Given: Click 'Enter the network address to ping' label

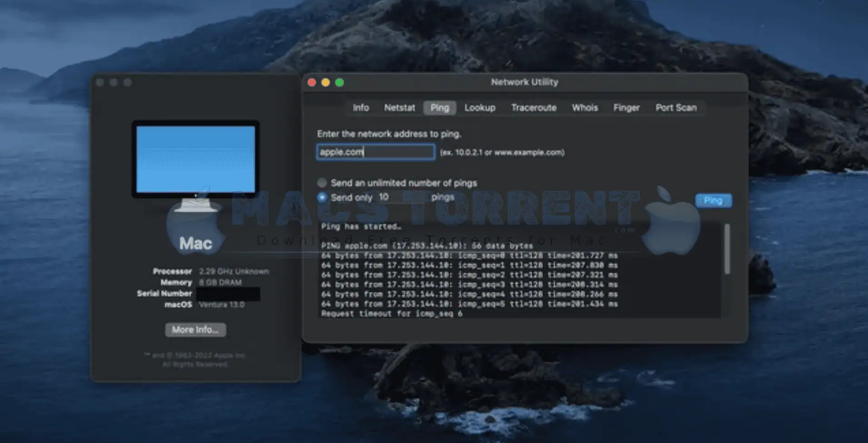Looking at the screenshot, I should [x=389, y=134].
